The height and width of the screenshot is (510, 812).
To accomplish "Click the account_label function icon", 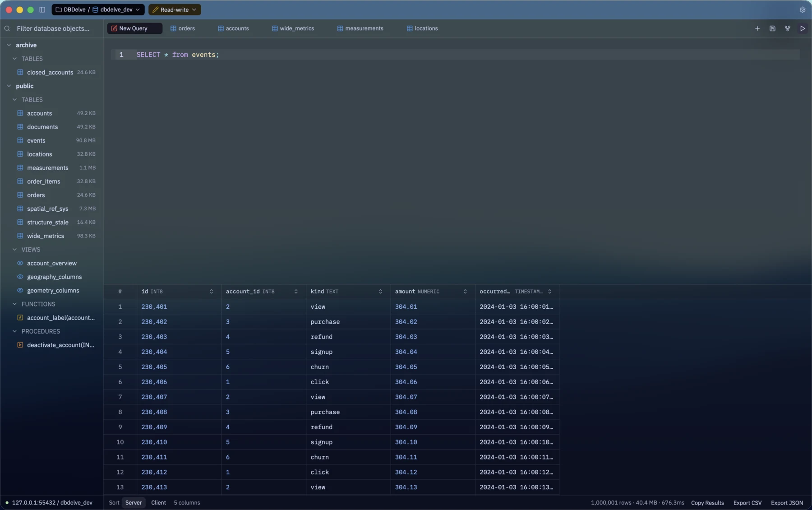I will click(x=20, y=318).
